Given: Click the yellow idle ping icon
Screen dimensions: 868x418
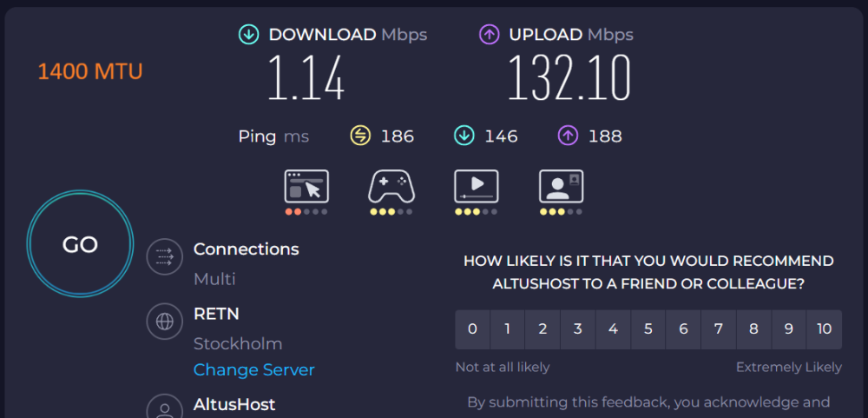Looking at the screenshot, I should (x=360, y=136).
